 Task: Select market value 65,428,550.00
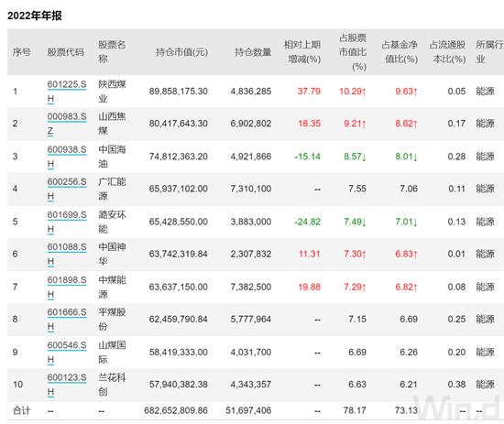point(179,222)
